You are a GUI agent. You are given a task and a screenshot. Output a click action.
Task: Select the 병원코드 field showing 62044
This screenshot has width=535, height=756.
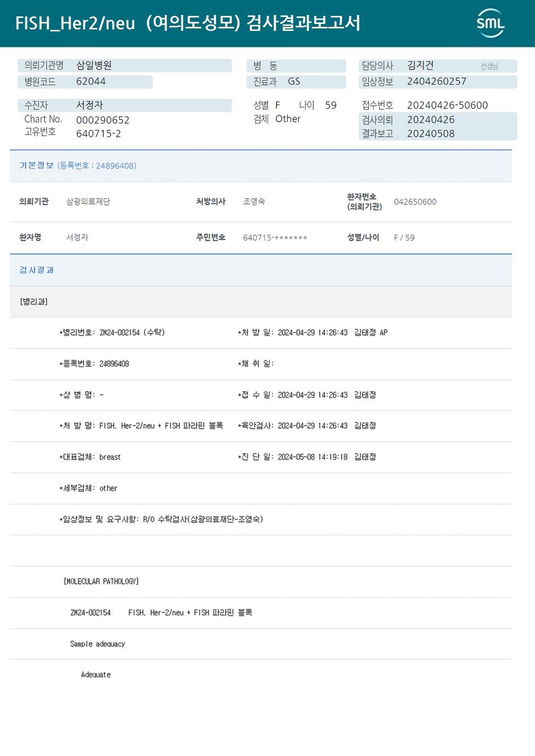[85, 82]
